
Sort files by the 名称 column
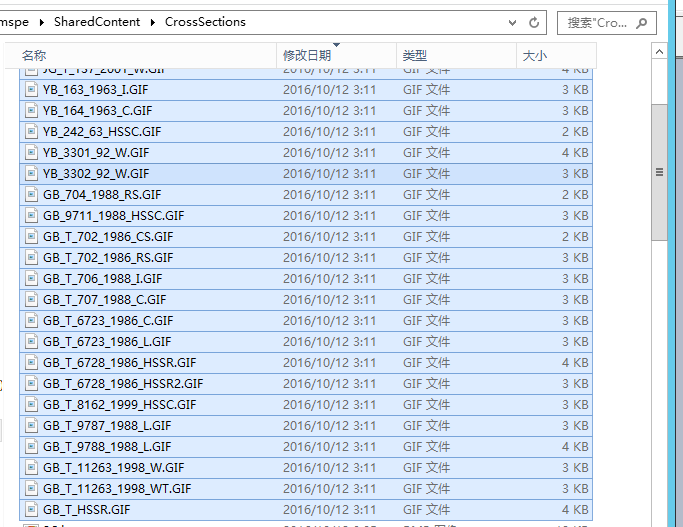pyautogui.click(x=141, y=55)
